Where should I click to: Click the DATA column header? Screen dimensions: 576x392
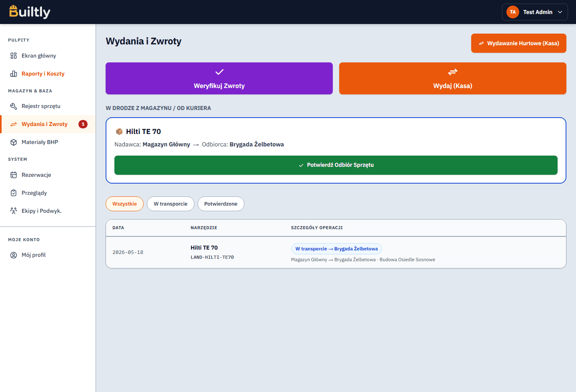(x=118, y=228)
